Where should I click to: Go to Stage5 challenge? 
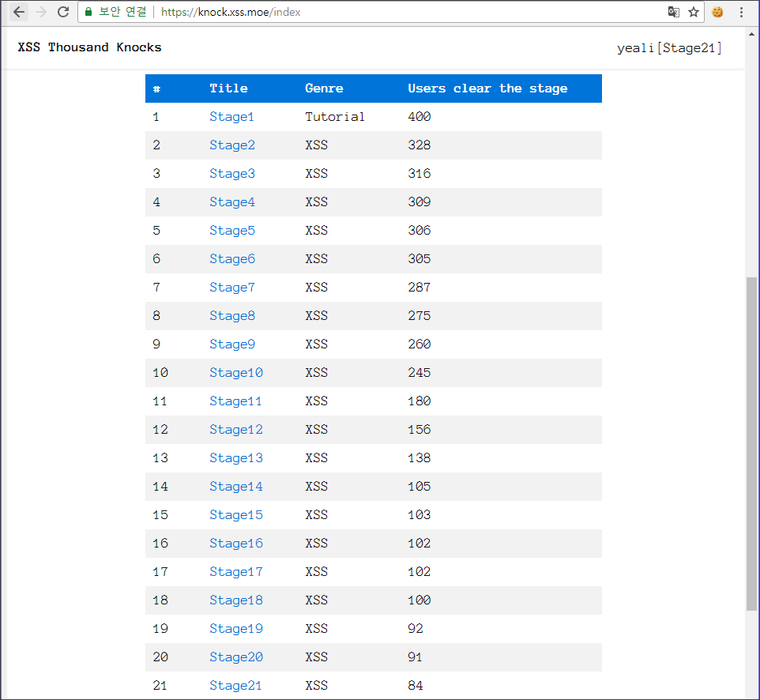232,231
